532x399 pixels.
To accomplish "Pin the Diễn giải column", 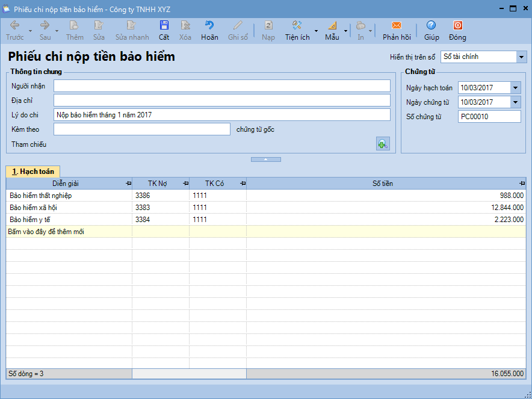I will coord(128,184).
